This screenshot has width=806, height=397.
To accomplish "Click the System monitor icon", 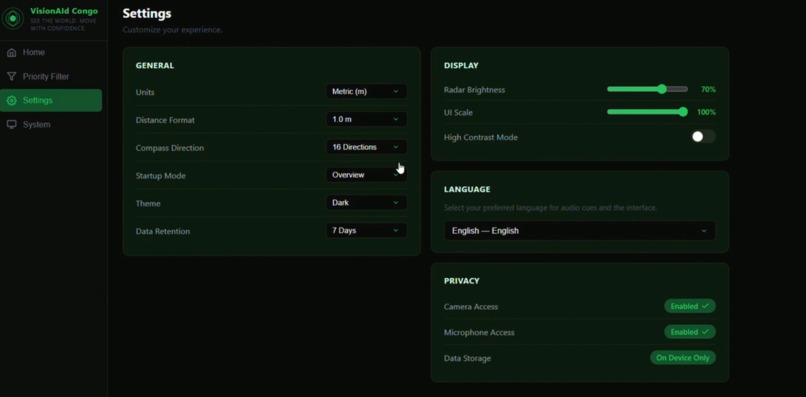I will [11, 124].
